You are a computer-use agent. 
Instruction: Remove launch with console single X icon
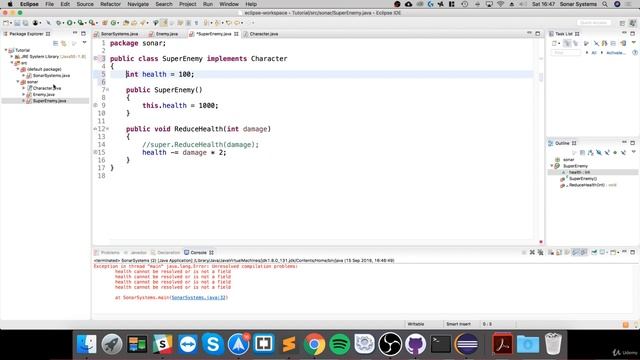[x=532, y=252]
